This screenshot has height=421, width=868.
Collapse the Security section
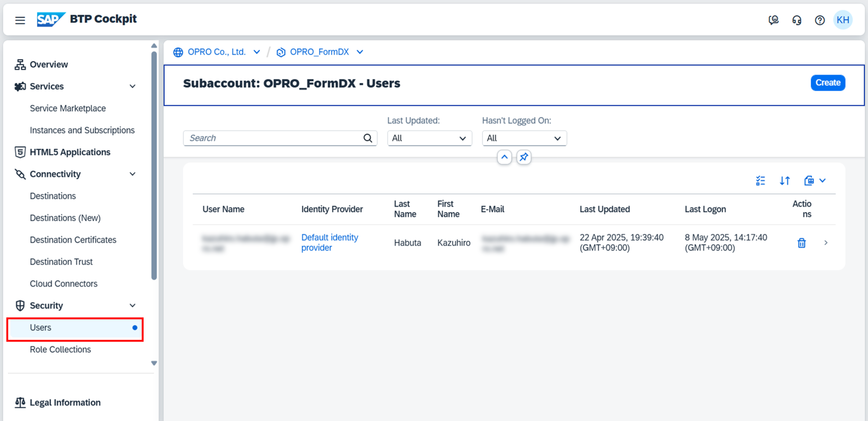point(132,305)
